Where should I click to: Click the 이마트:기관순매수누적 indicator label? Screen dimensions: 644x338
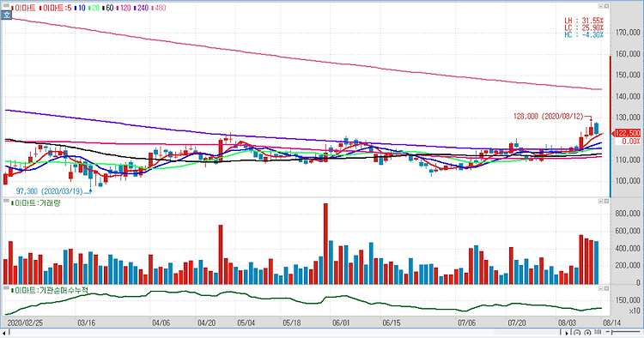49,290
